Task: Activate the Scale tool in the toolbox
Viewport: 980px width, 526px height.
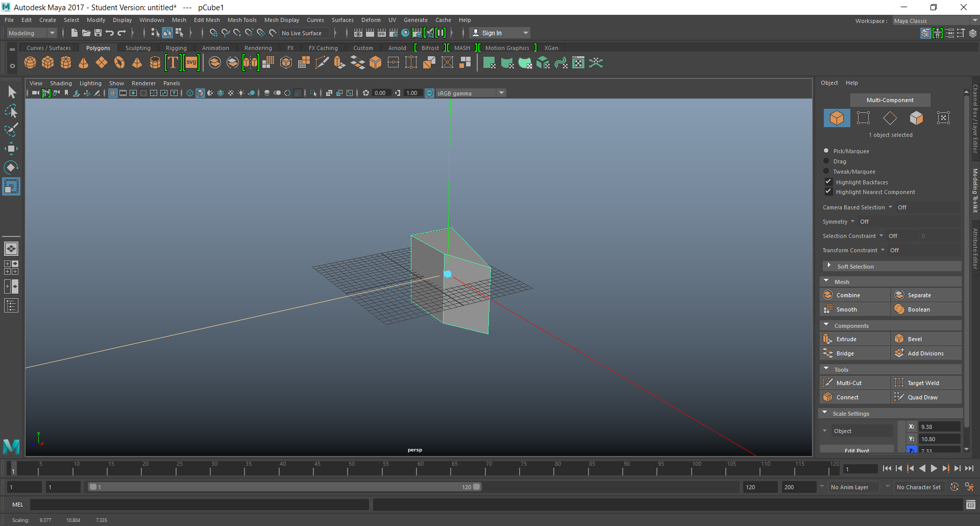Action: tap(11, 186)
